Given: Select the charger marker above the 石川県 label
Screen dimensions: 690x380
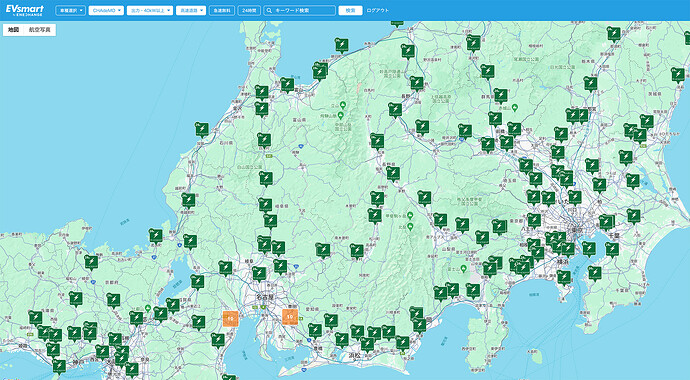Looking at the screenshot, I should tap(202, 129).
